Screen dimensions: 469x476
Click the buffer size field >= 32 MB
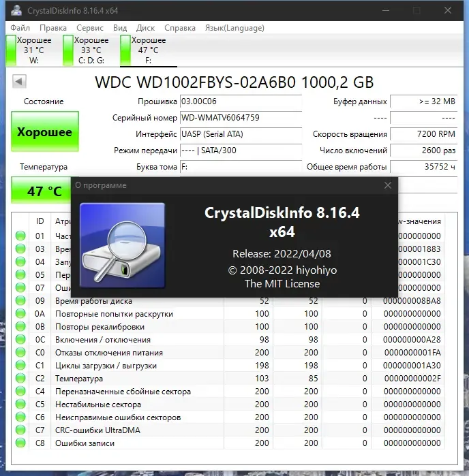pos(424,101)
